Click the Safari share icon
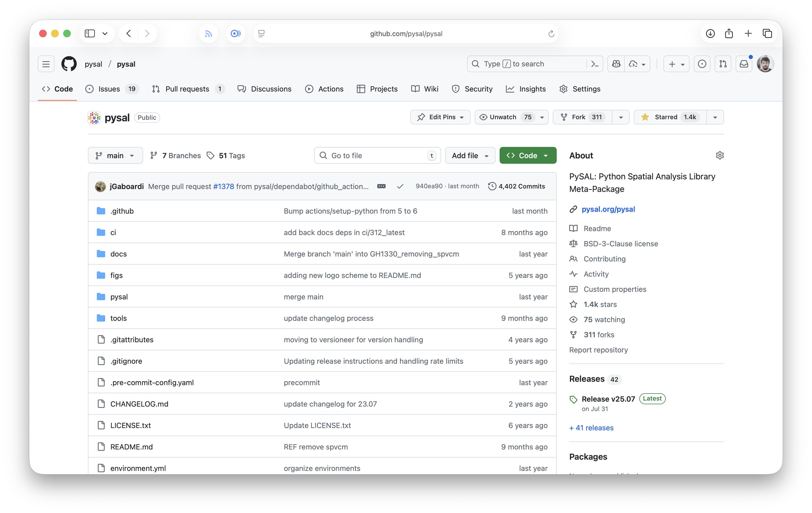812x513 pixels. (729, 33)
